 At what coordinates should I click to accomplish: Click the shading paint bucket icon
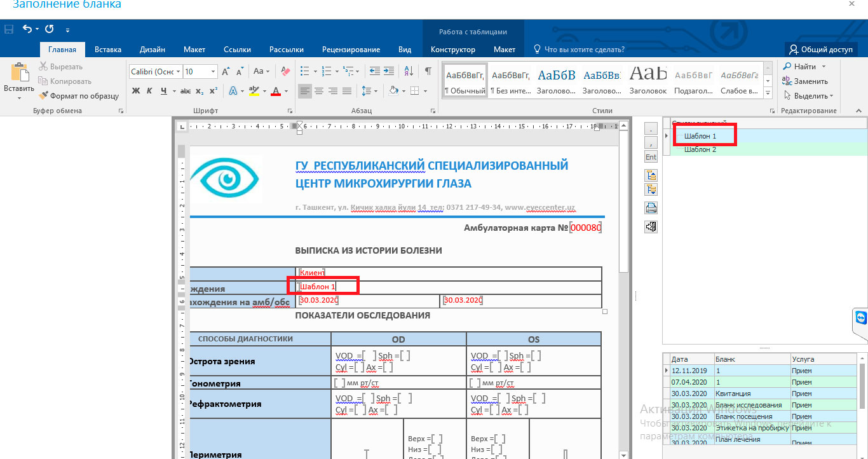[x=393, y=91]
